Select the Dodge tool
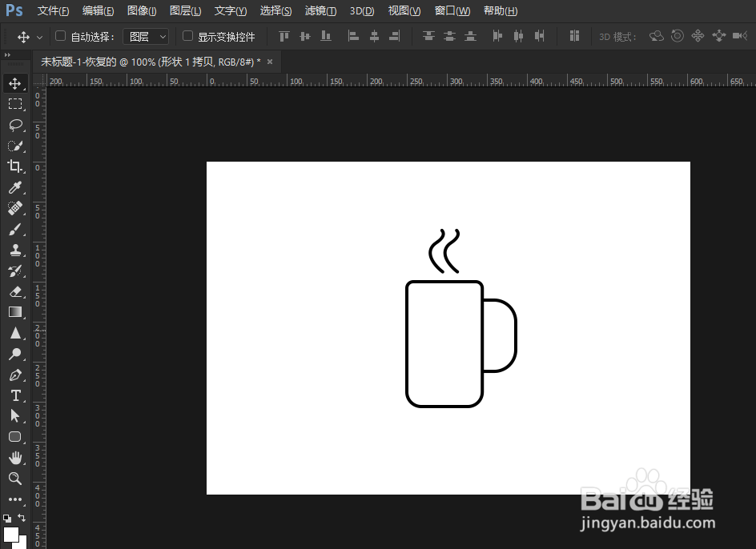 pyautogui.click(x=15, y=355)
